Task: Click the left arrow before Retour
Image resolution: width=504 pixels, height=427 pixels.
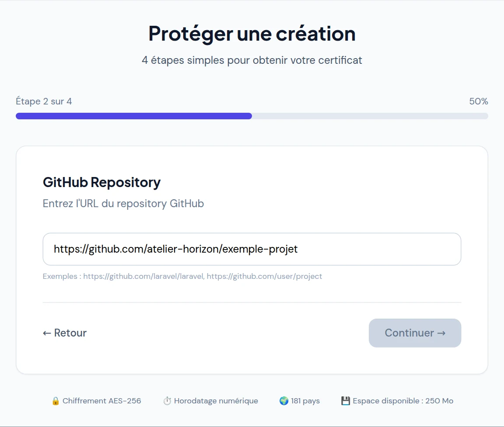Action: pos(47,333)
